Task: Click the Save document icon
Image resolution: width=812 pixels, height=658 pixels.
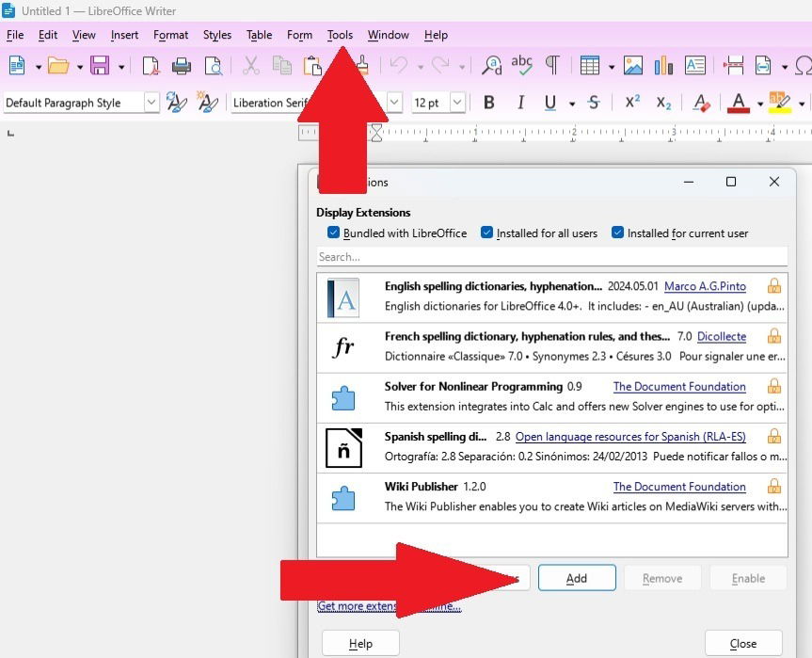Action: click(100, 66)
